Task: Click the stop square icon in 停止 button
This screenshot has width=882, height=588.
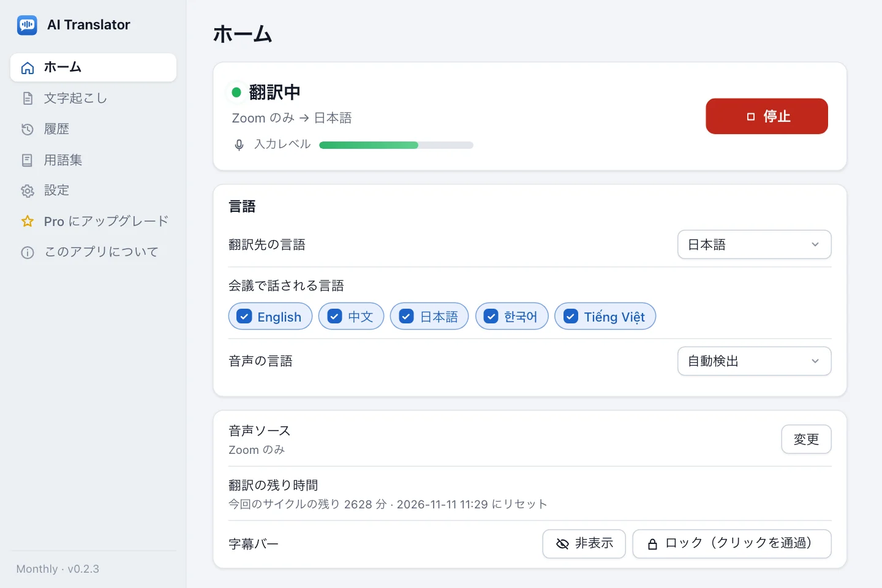Action: [x=751, y=116]
